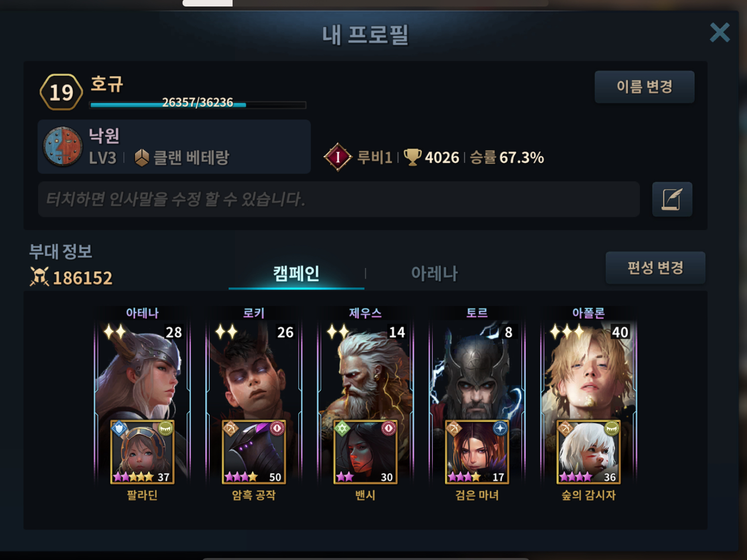The width and height of the screenshot is (747, 560).
Task: Switch to the 캠페인 tab
Action: [296, 274]
